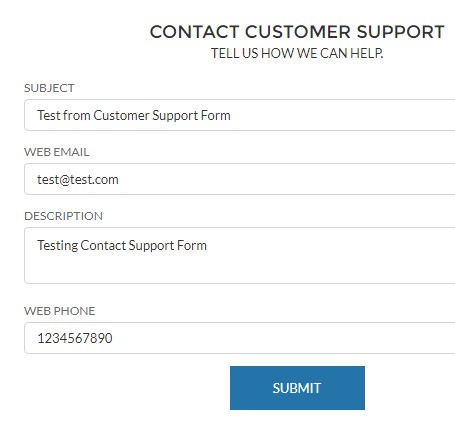Click the DESCRIPTION field label
The image size is (455, 441).
[63, 216]
